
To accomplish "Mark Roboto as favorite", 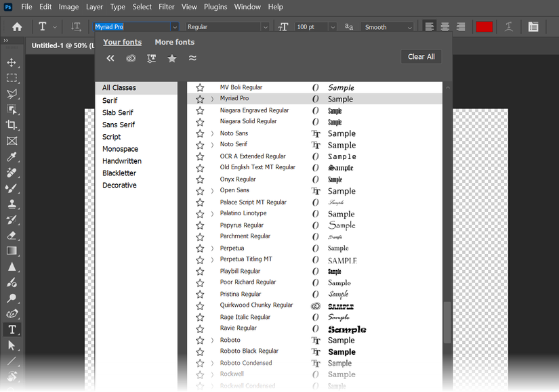I will 200,341.
